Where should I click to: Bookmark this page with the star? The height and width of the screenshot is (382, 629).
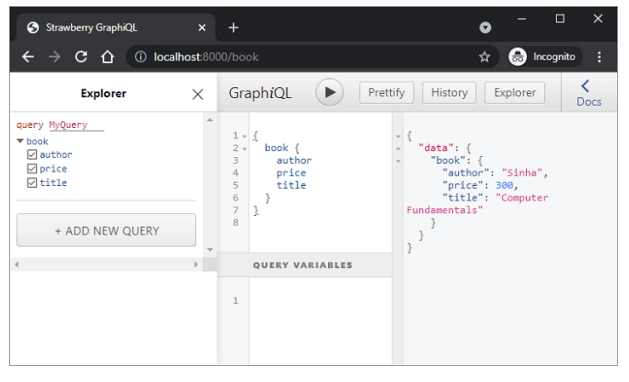[x=485, y=57]
